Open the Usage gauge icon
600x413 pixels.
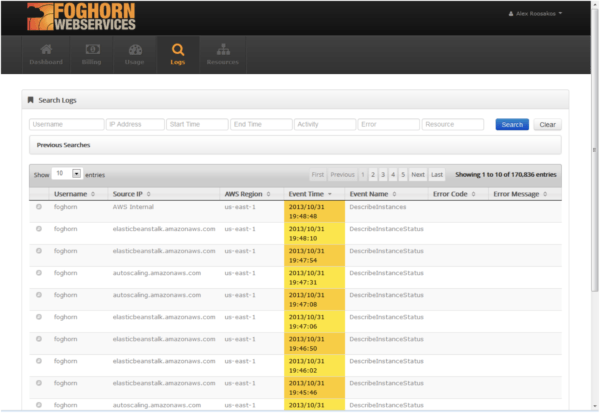[135, 50]
